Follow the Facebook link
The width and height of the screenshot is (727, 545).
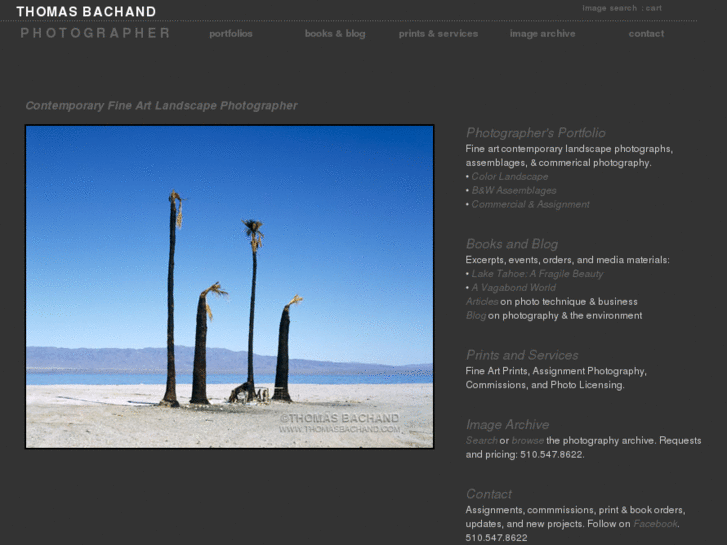coord(655,524)
